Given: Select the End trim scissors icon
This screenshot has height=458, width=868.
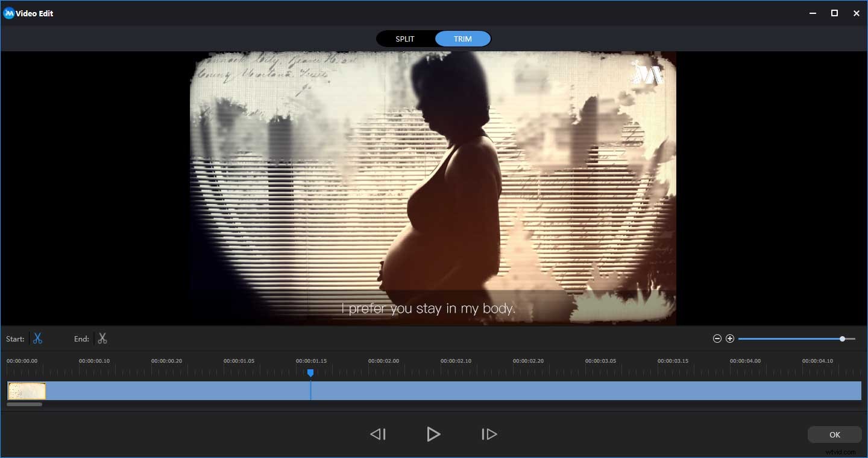Looking at the screenshot, I should (102, 339).
